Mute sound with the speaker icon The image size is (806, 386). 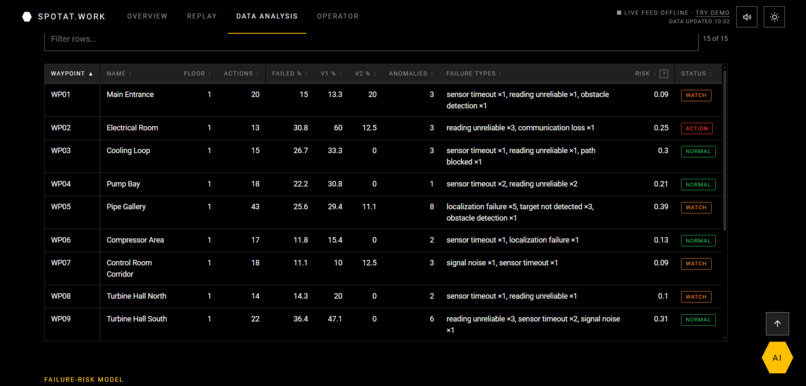click(x=747, y=17)
